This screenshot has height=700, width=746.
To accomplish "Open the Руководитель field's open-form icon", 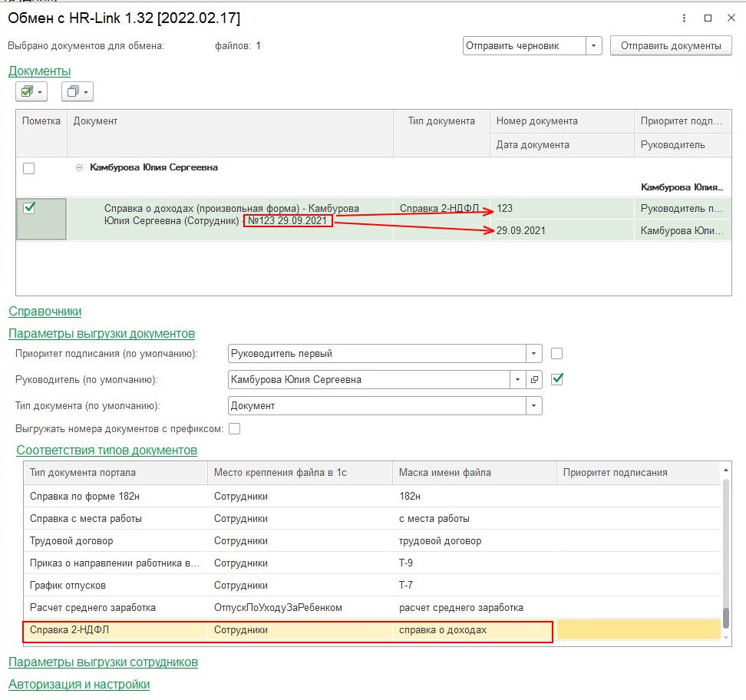I will (x=534, y=380).
